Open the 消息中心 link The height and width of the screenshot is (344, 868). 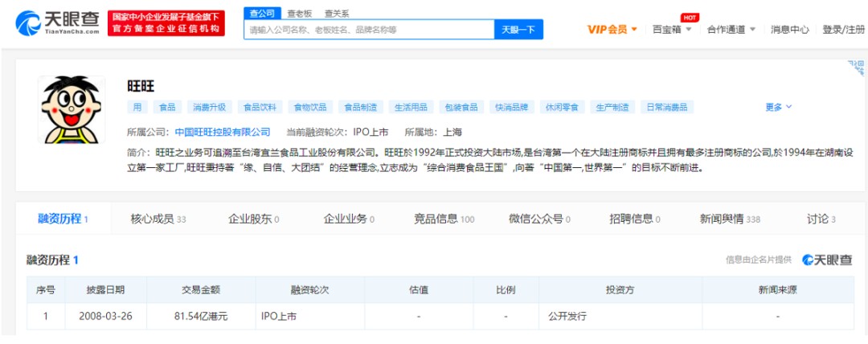click(789, 30)
